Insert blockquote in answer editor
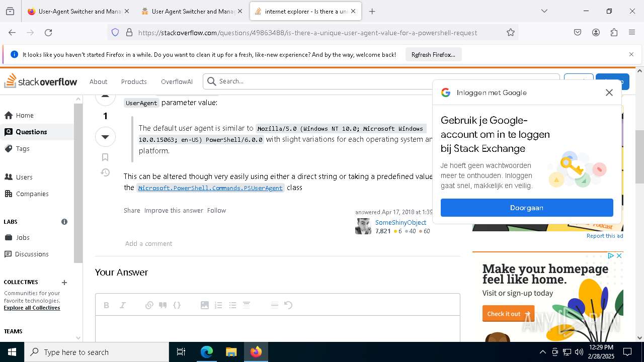This screenshot has height=362, width=644. pyautogui.click(x=163, y=305)
